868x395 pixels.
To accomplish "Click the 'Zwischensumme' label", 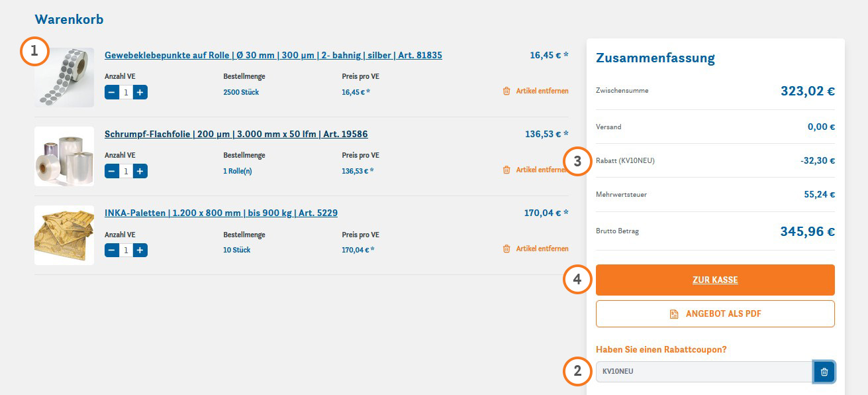I will coord(622,90).
